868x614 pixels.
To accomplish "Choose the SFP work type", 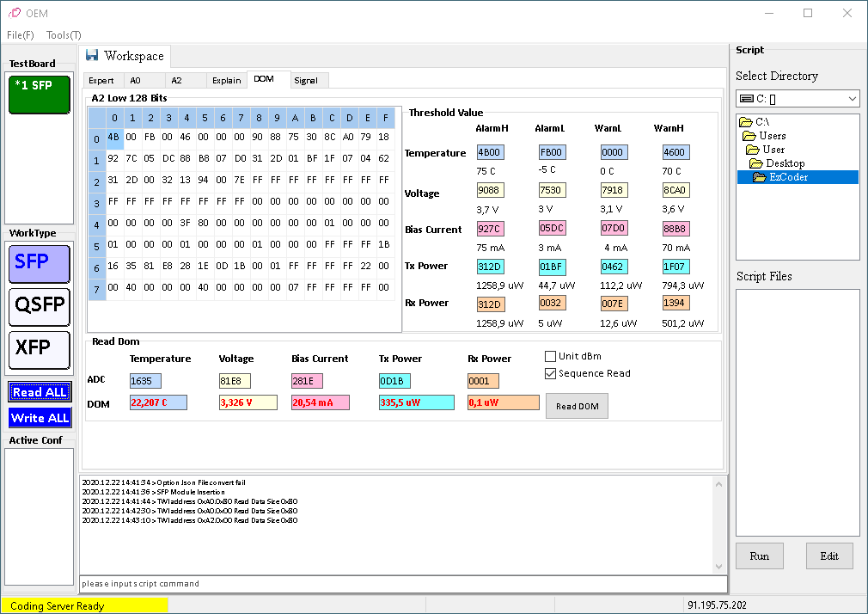I will 39,263.
